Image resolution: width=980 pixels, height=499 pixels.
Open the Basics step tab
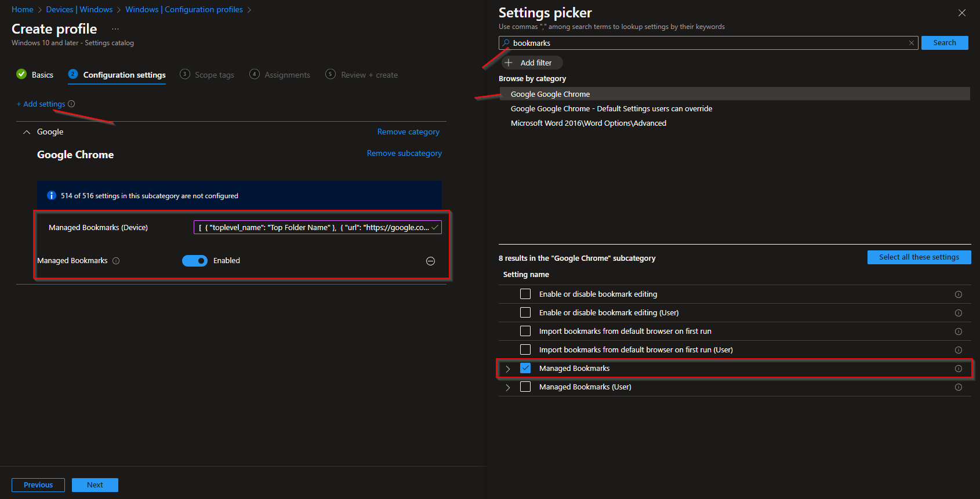(x=35, y=75)
